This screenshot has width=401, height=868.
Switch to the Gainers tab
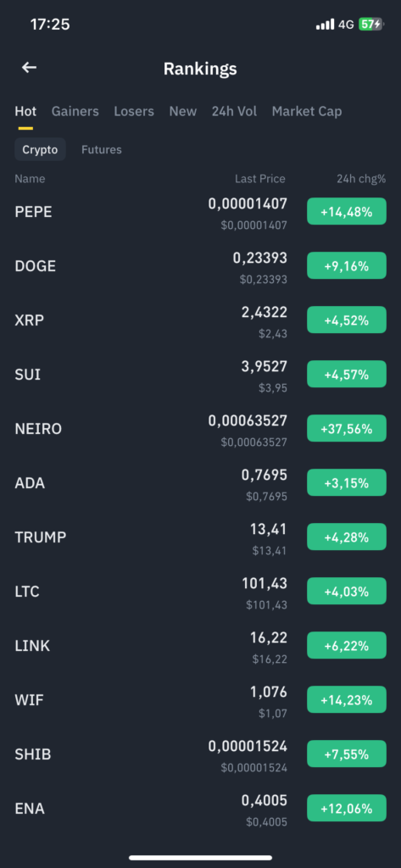click(75, 111)
